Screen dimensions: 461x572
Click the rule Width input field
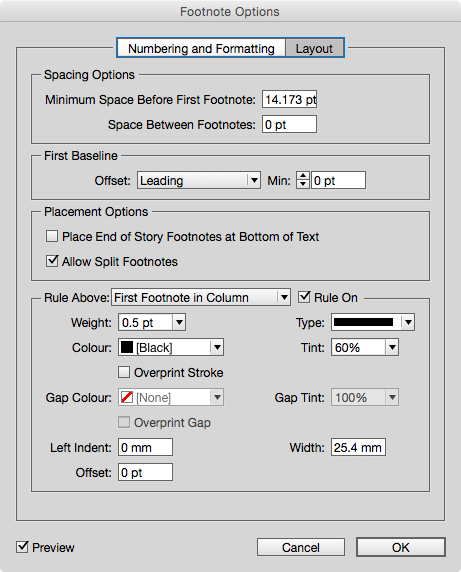(358, 447)
